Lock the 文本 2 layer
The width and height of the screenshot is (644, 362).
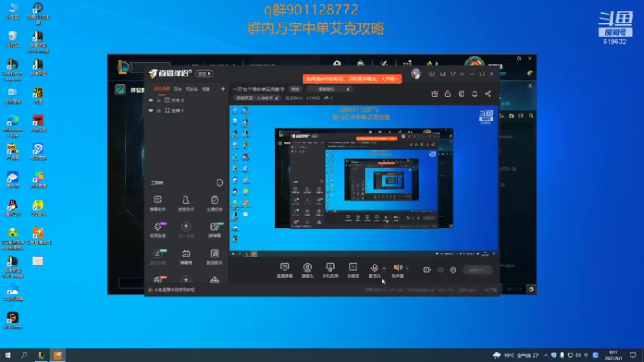pos(159,100)
